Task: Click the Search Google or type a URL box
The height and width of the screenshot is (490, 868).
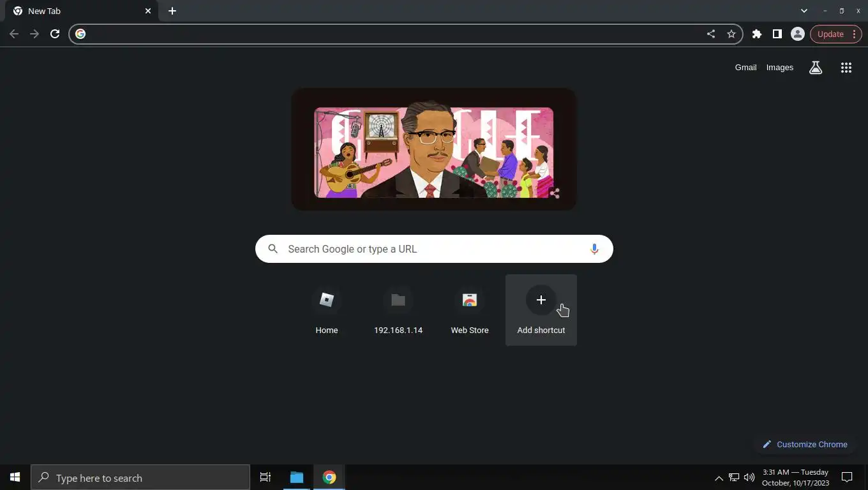Action: [434, 249]
